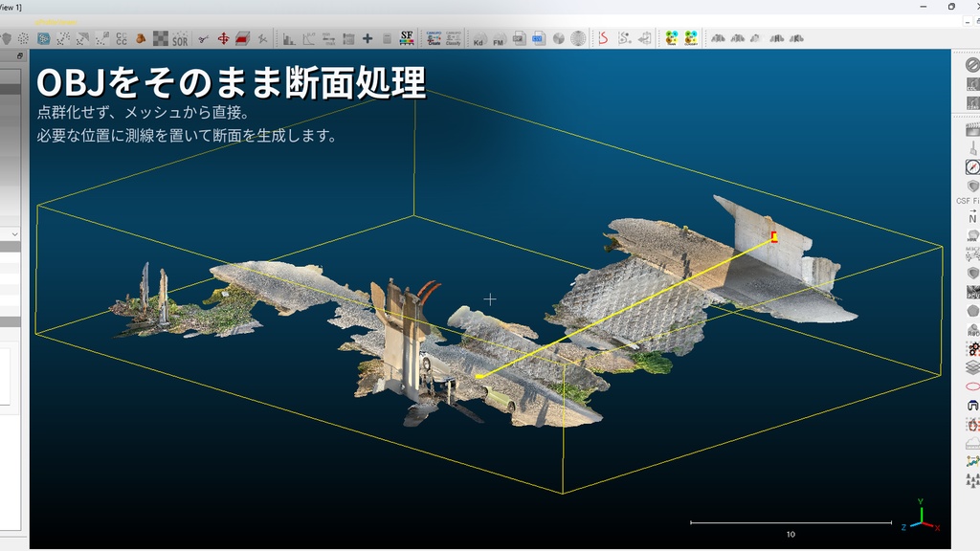
Task: Click the checkerboard pattern toolbar icon
Action: 161,38
